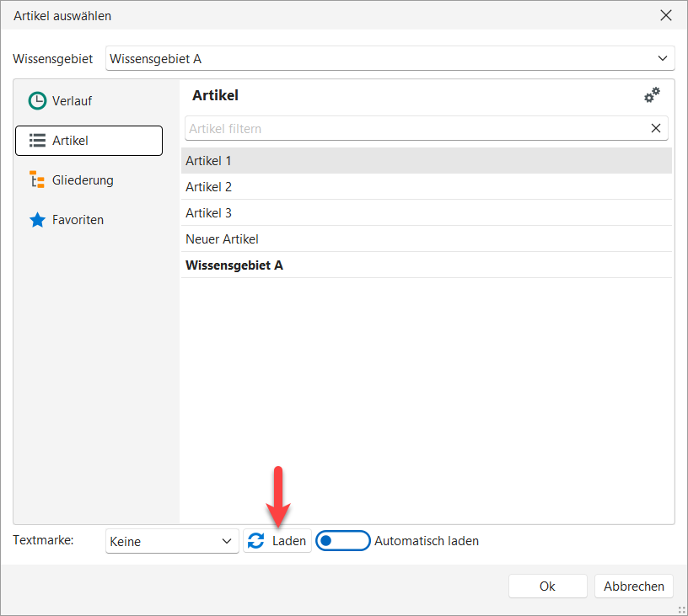Click the Gliederung tree structure icon
The height and width of the screenshot is (616, 688).
tap(37, 180)
